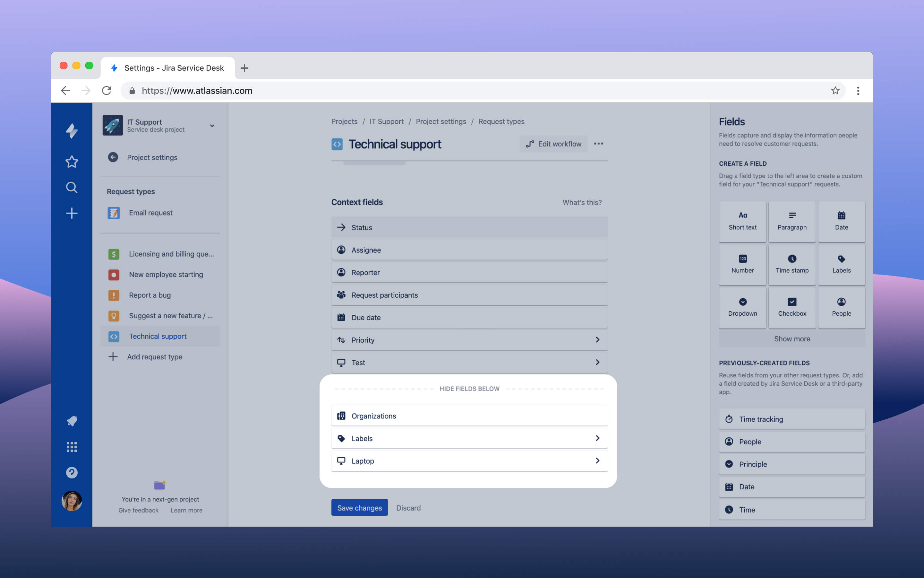Expand the Labels hidden field chevron
This screenshot has height=578, width=924.
597,438
